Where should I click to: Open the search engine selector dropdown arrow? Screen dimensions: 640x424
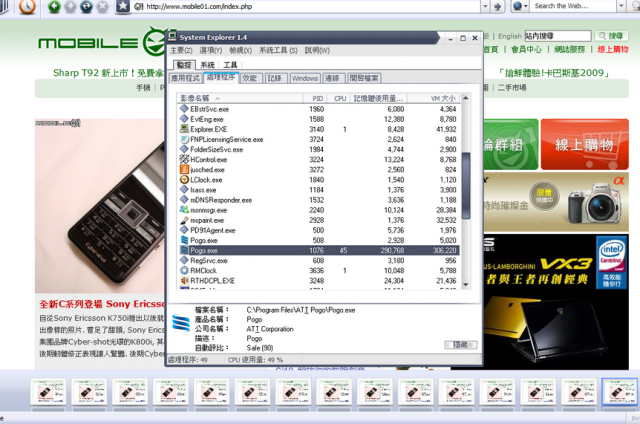click(x=526, y=7)
